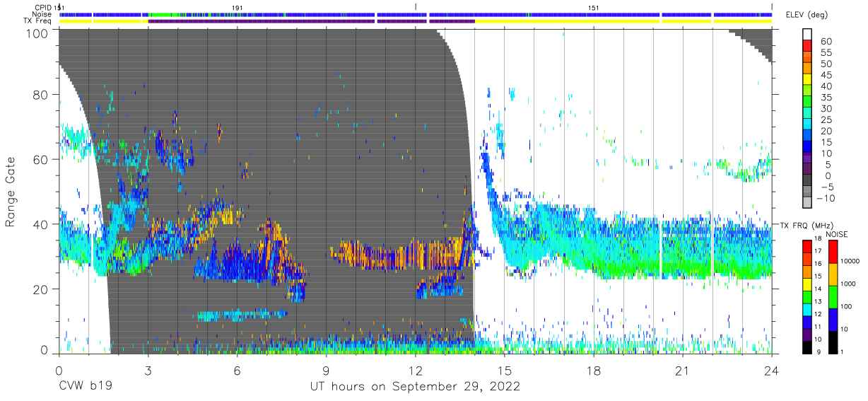Click the '45' label on ELEV legend
The image size is (868, 401).
tap(826, 75)
